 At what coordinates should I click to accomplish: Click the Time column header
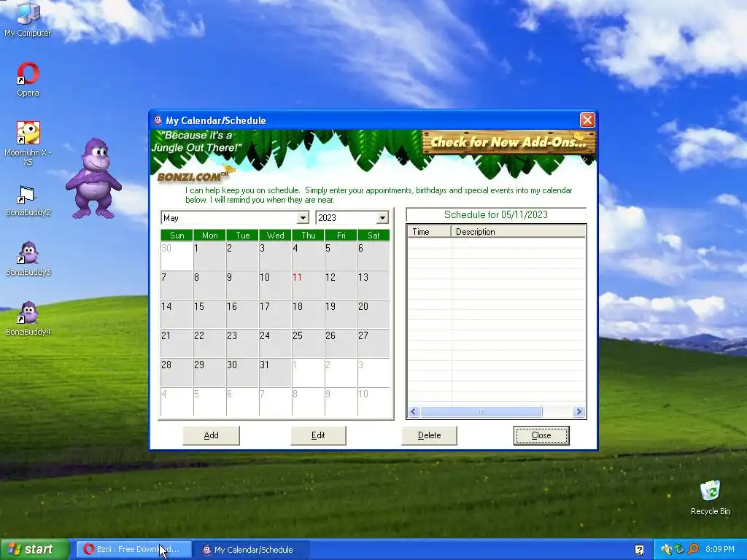[429, 231]
